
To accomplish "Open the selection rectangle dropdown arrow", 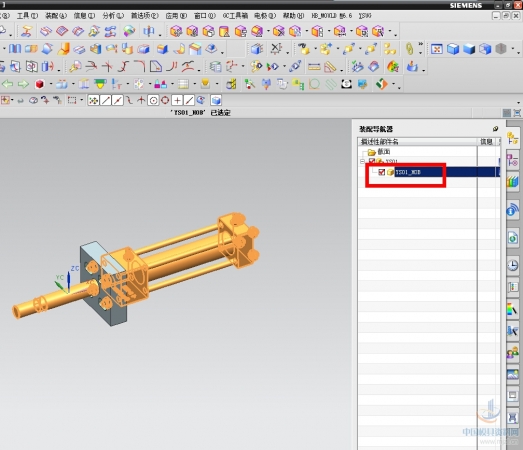I will (81, 100).
